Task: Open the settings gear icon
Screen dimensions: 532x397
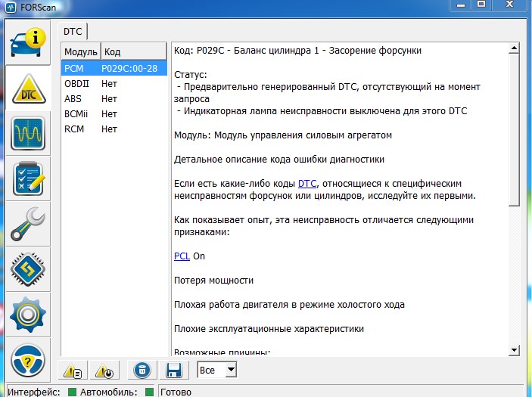Action: (28, 315)
